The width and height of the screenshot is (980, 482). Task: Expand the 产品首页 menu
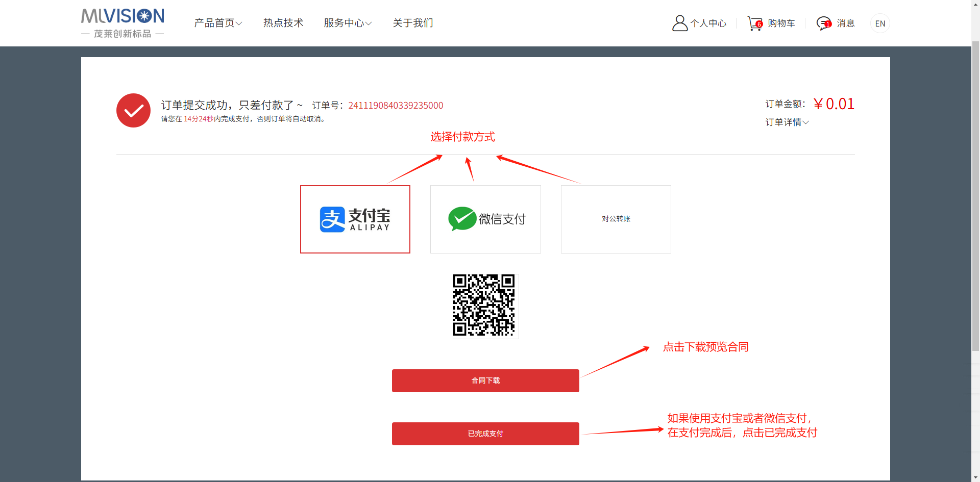(218, 23)
